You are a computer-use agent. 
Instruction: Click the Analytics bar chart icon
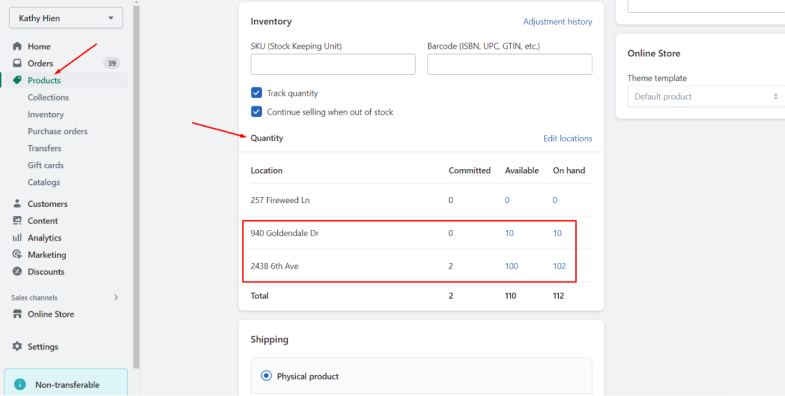pos(18,238)
